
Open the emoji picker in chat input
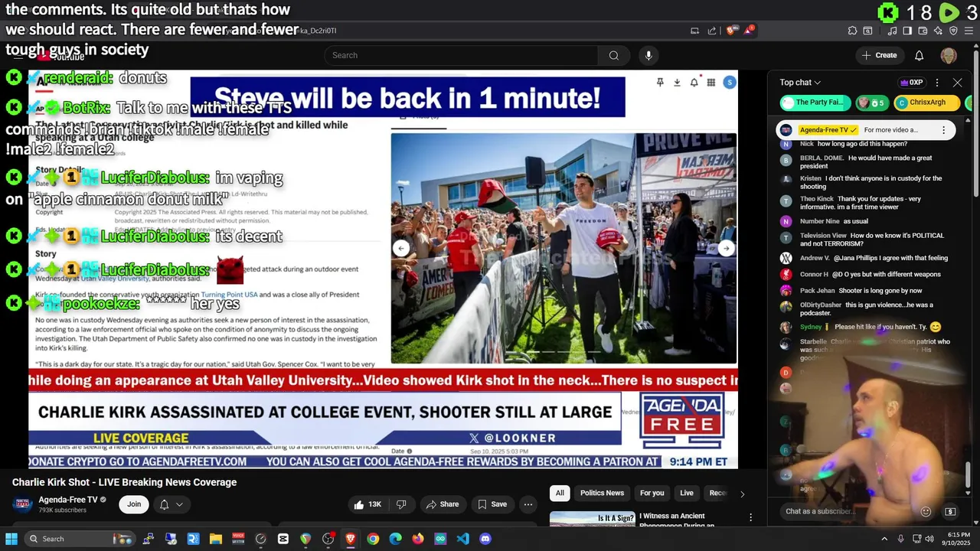click(x=926, y=511)
